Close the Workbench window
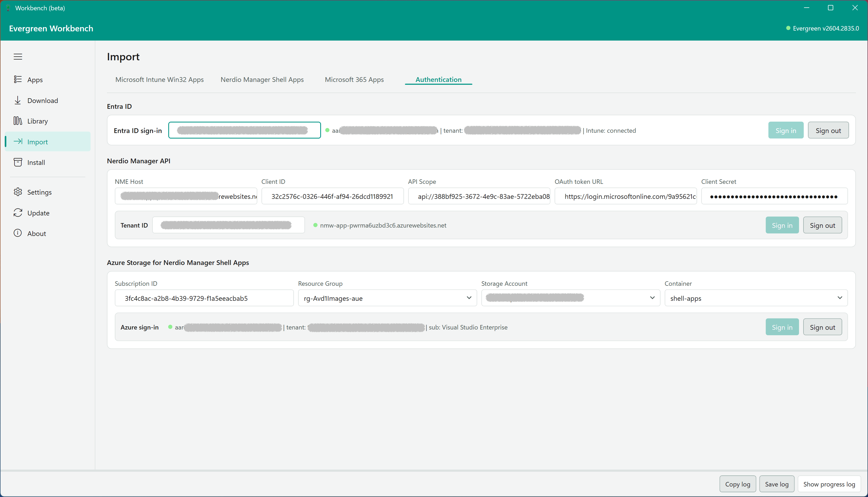 [x=855, y=8]
